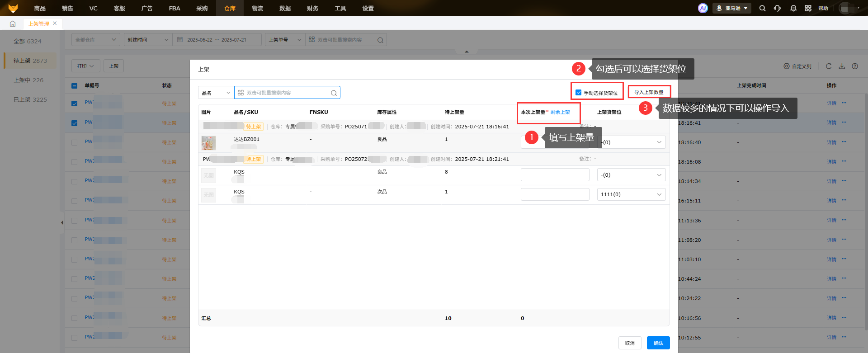Viewport: 868px width, 353px height.
Task: Expand the 1111(0) shelf location dropdown
Action: click(631, 194)
